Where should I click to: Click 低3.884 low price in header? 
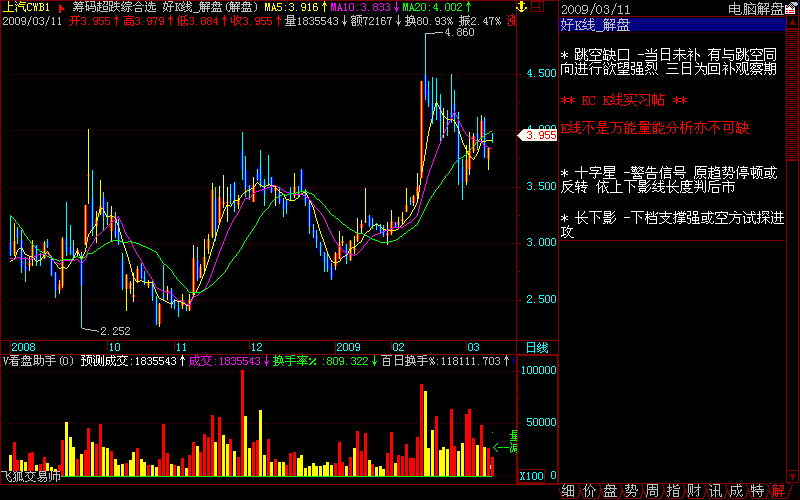coord(197,21)
